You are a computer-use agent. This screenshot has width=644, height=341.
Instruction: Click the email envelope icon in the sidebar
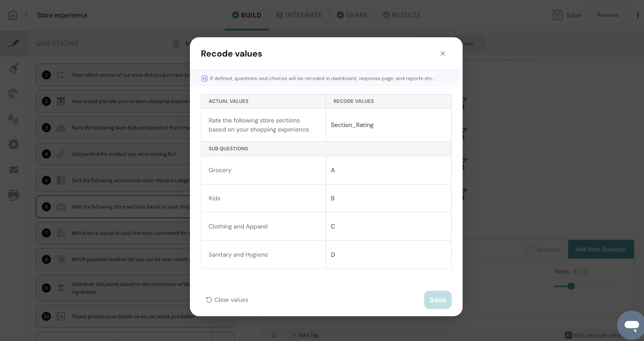[14, 170]
